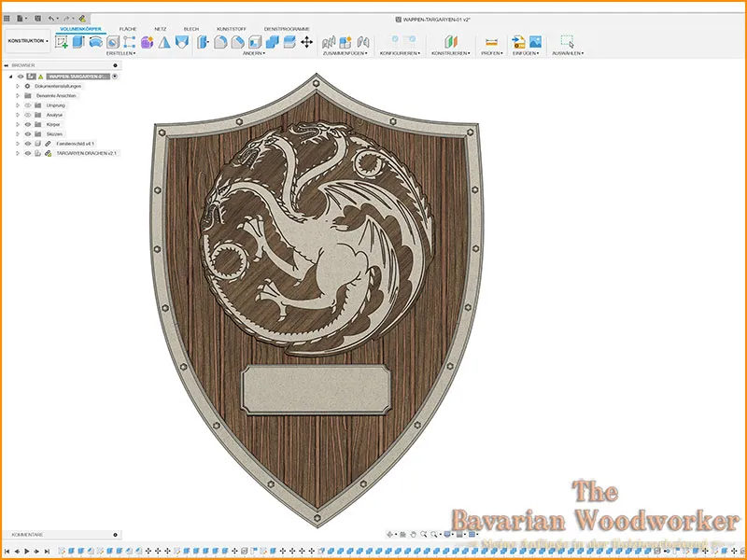This screenshot has width=747, height=560.
Task: Jump timeline to the end
Action: (x=47, y=552)
